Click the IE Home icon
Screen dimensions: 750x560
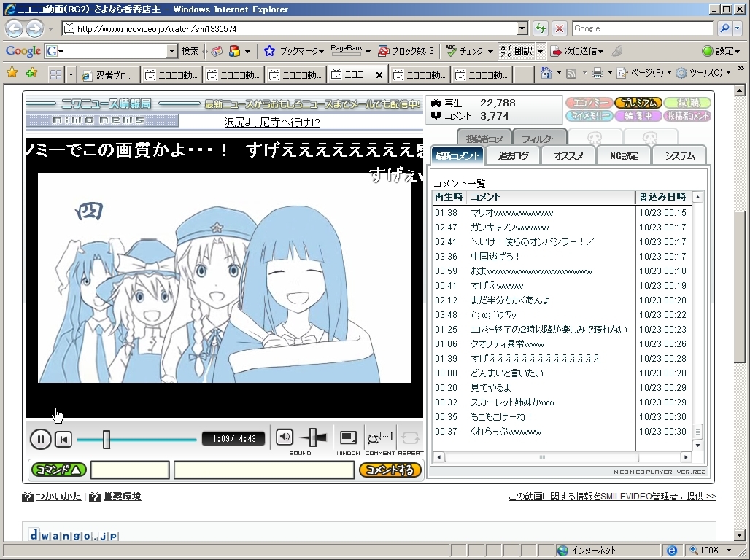tap(546, 73)
